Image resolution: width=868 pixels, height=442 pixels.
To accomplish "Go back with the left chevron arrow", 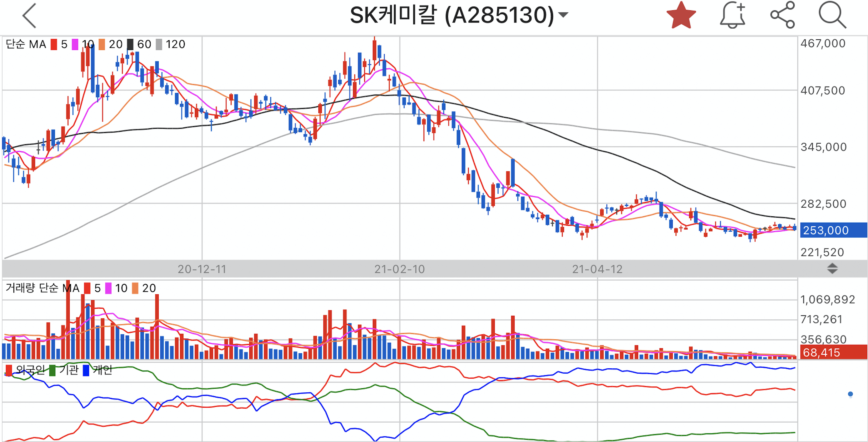I will coord(30,16).
